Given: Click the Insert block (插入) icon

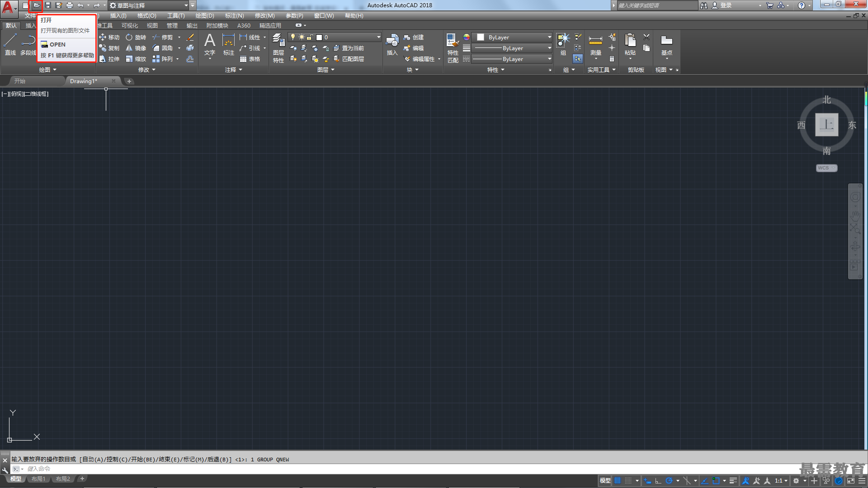Looking at the screenshot, I should click(x=392, y=44).
